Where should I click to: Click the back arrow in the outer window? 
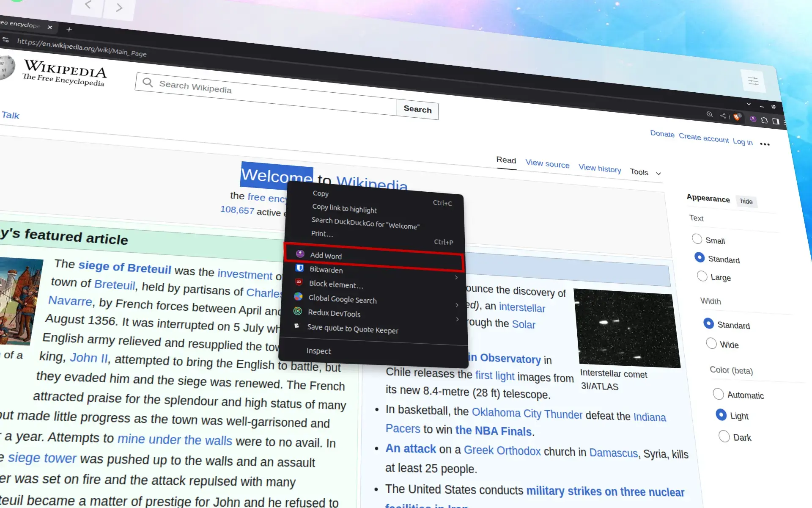point(88,5)
